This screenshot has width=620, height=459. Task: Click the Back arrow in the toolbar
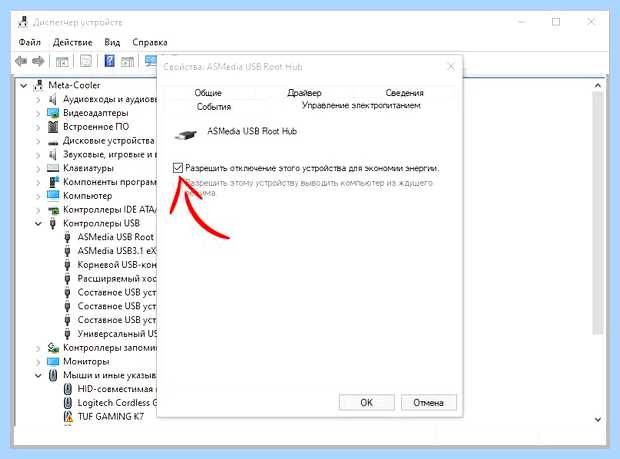pyautogui.click(x=21, y=61)
